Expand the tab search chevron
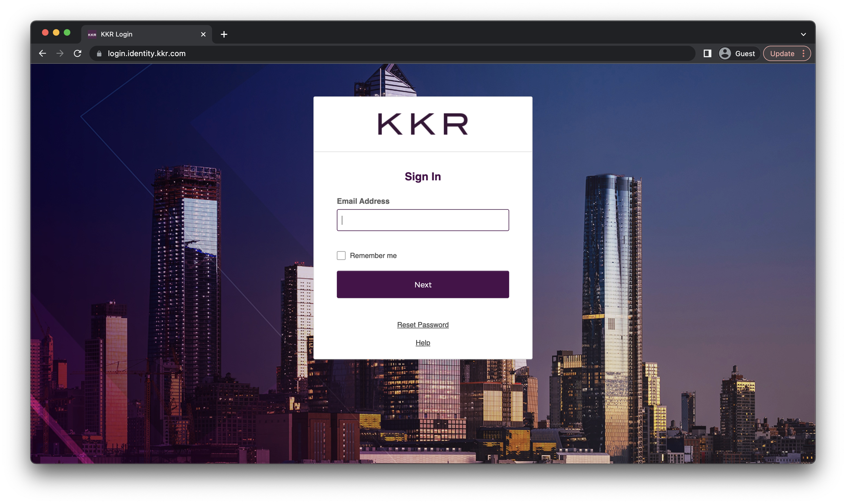The width and height of the screenshot is (846, 504). click(803, 34)
